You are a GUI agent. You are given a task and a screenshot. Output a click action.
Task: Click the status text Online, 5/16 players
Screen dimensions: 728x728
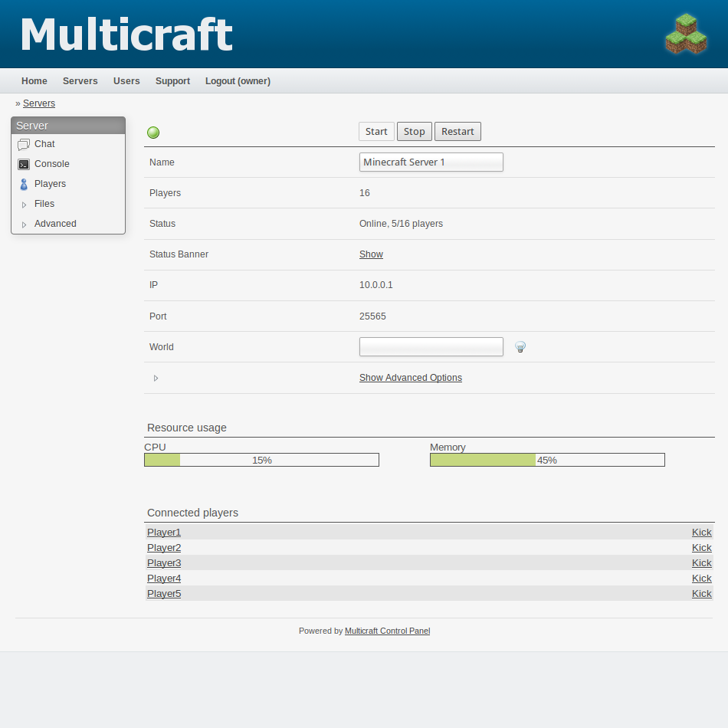(x=401, y=224)
